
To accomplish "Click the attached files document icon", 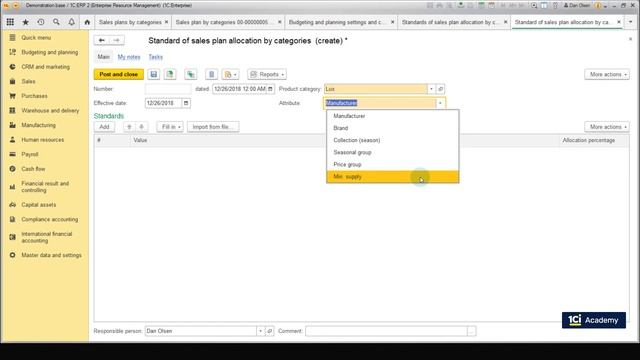I will pyautogui.click(x=211, y=74).
